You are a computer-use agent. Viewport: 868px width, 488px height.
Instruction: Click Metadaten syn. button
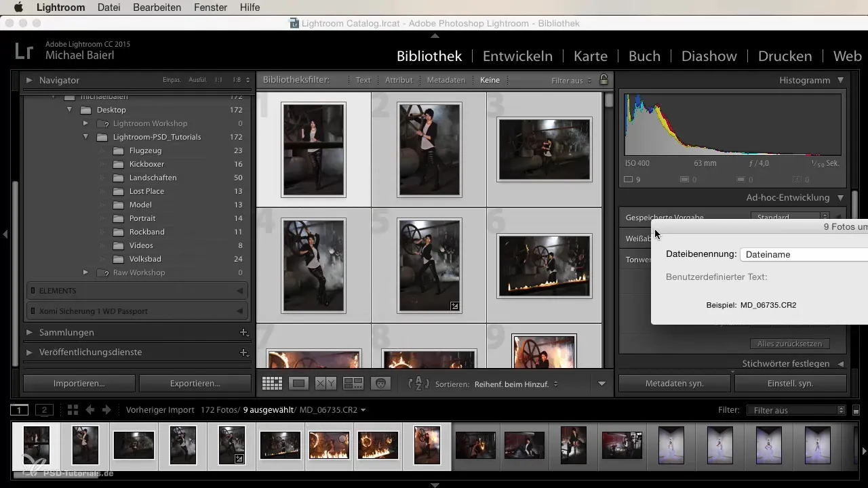(675, 383)
